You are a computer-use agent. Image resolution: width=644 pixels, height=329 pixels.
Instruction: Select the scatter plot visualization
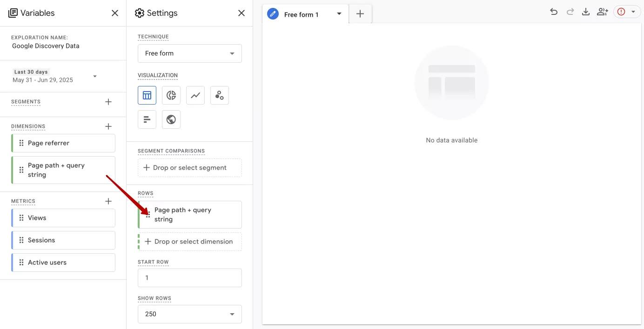[220, 95]
